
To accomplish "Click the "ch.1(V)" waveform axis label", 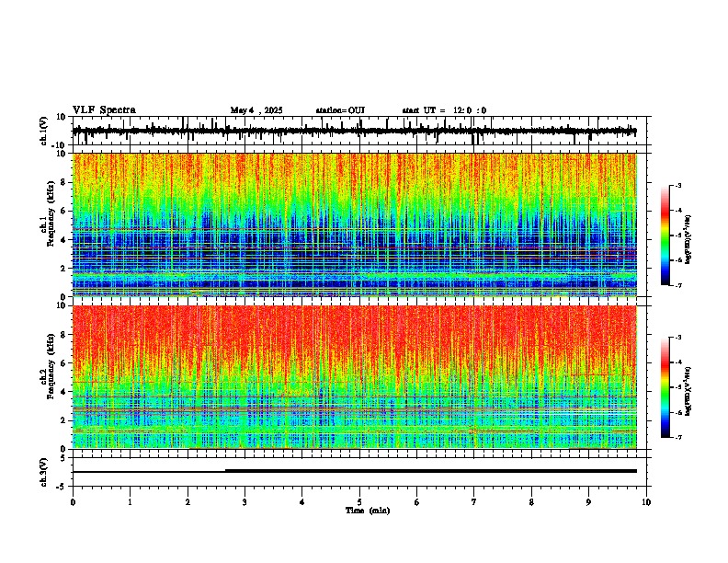I will (x=44, y=131).
